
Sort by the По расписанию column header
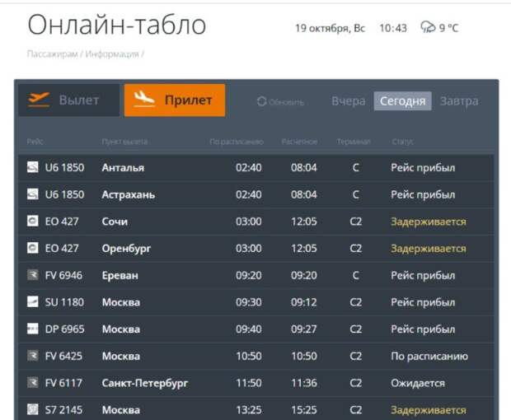tap(237, 142)
